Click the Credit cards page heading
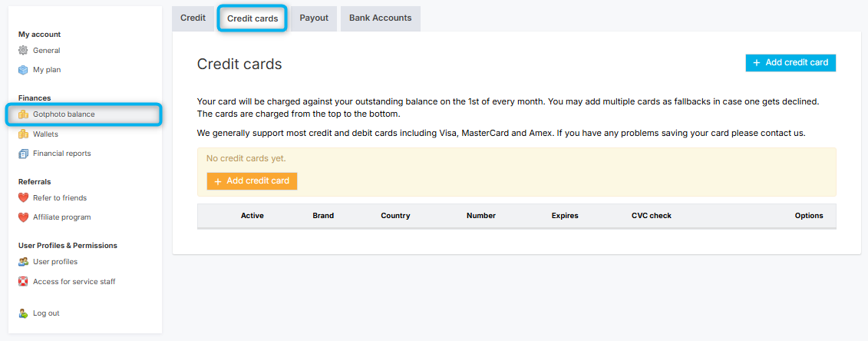 point(239,65)
